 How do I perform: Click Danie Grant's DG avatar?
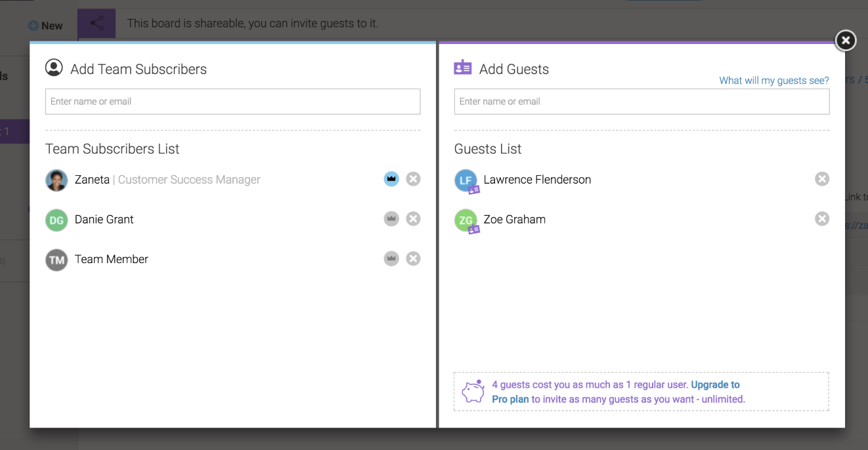pos(56,220)
